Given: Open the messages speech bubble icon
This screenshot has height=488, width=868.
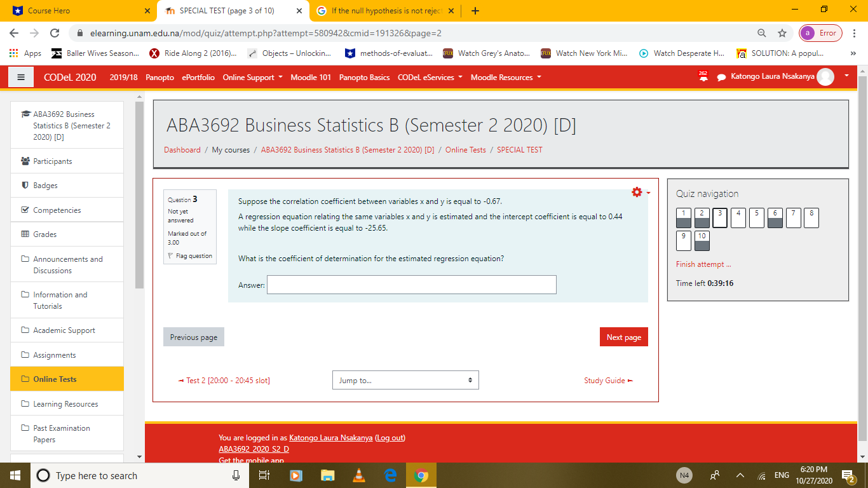Looking at the screenshot, I should pyautogui.click(x=721, y=78).
